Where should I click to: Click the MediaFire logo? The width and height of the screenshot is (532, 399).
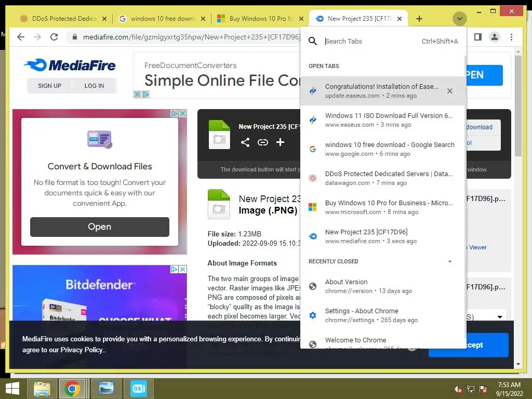pos(70,65)
